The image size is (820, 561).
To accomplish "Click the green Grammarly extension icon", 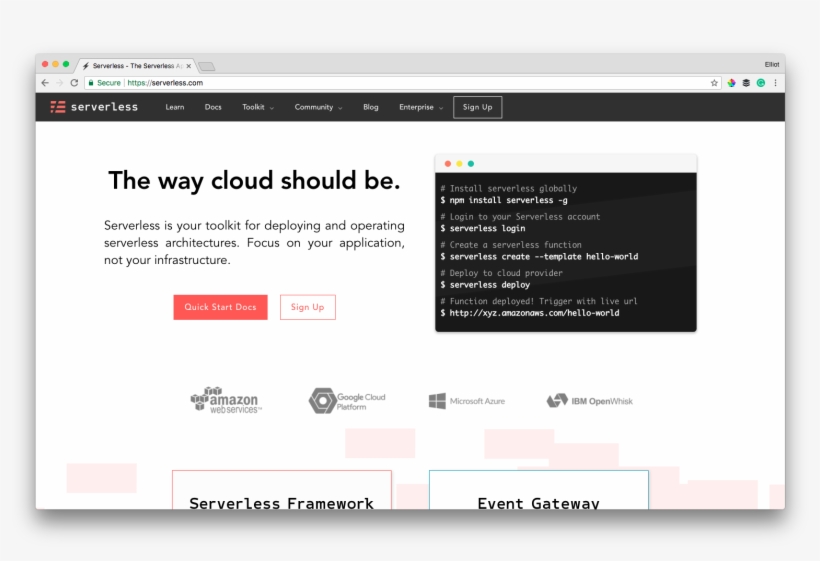I will tap(761, 83).
